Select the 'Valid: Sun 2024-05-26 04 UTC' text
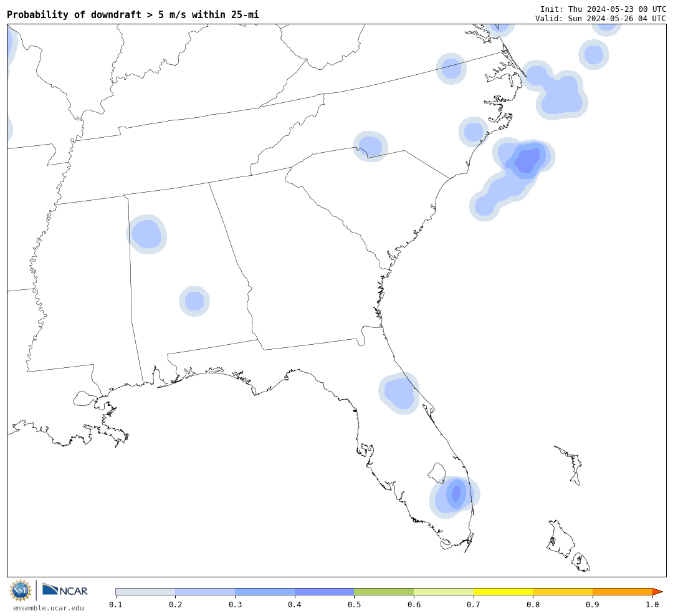673x616 pixels. (x=601, y=19)
